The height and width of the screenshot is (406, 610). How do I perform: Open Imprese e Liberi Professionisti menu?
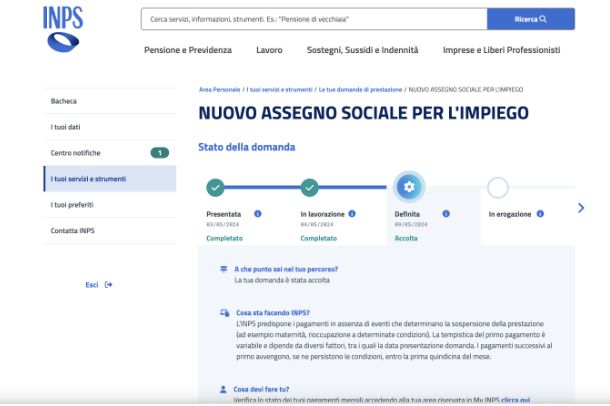[x=501, y=50]
